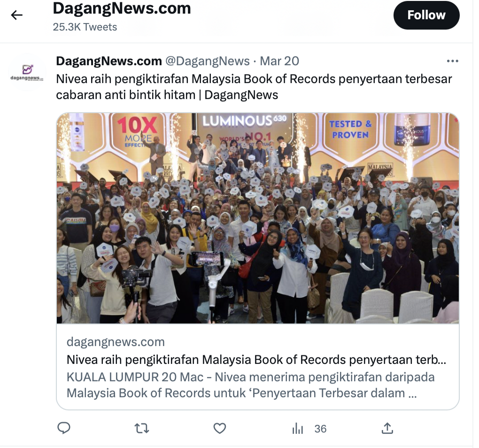Open the three-dot more options menu

pyautogui.click(x=452, y=61)
